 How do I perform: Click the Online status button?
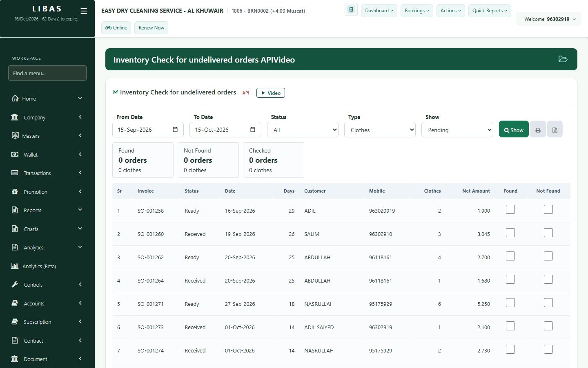[116, 28]
